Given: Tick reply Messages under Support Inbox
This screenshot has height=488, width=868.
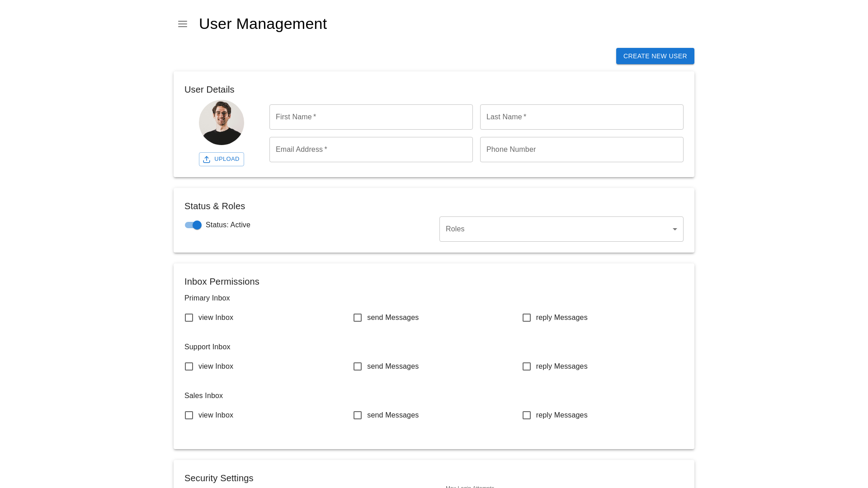Looking at the screenshot, I should [x=527, y=366].
